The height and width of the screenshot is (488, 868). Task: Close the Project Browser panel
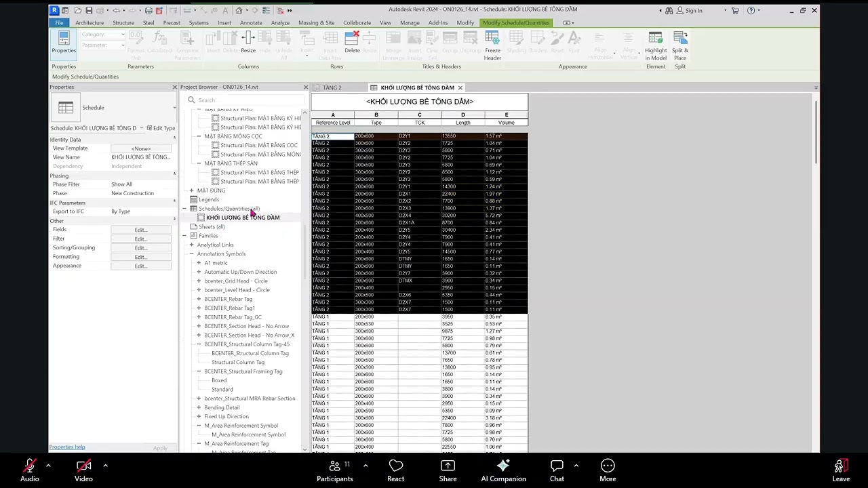(x=305, y=87)
